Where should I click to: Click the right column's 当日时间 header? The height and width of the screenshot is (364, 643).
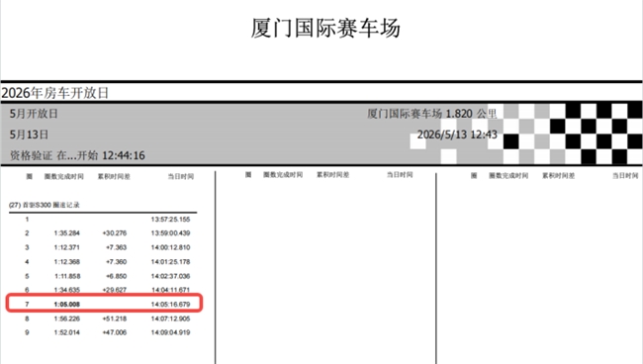coord(625,176)
